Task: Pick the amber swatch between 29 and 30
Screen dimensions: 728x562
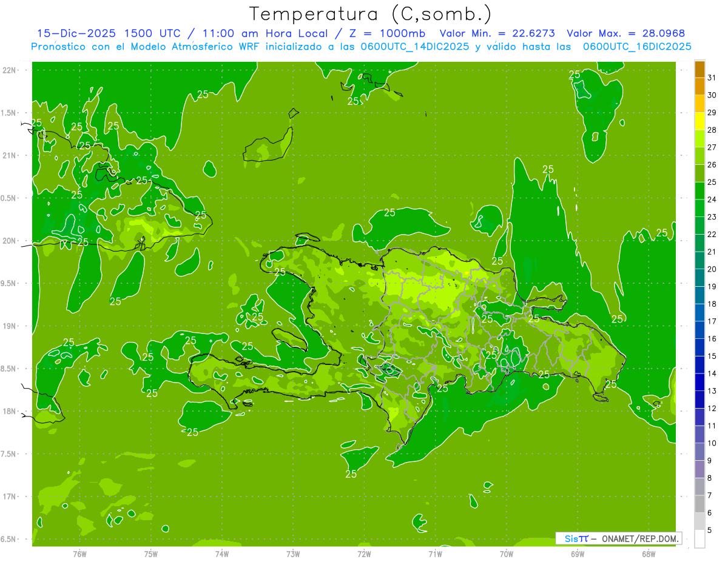Action: coord(699,104)
